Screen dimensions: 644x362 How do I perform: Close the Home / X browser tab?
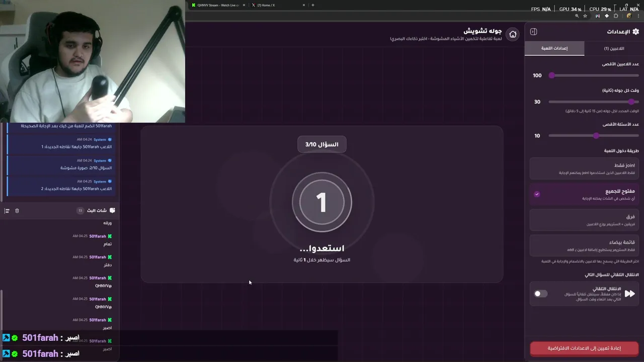304,5
